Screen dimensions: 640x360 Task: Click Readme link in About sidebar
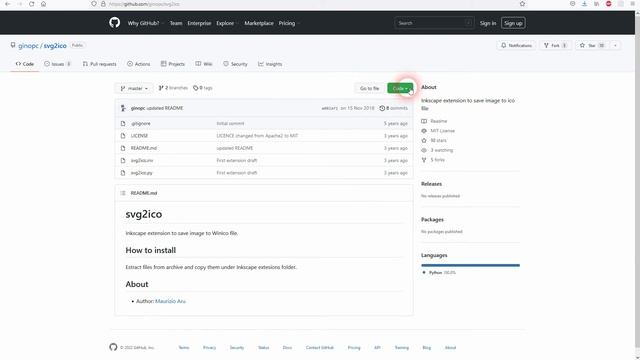click(x=434, y=121)
